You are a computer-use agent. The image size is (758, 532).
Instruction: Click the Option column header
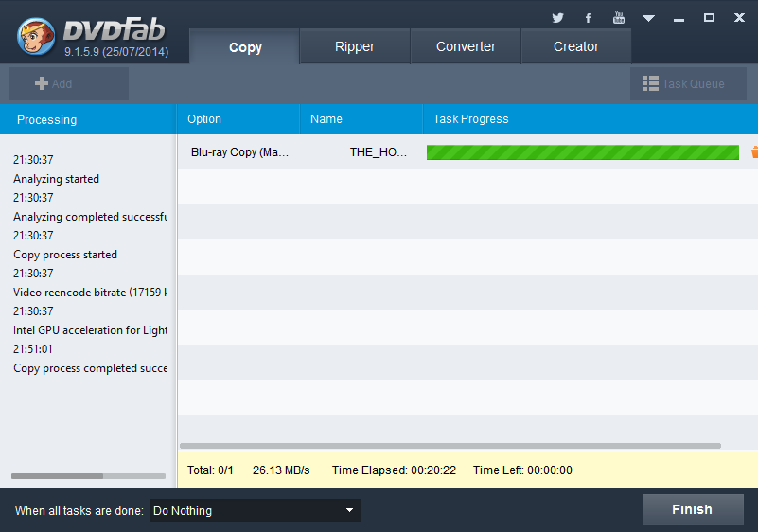(238, 119)
